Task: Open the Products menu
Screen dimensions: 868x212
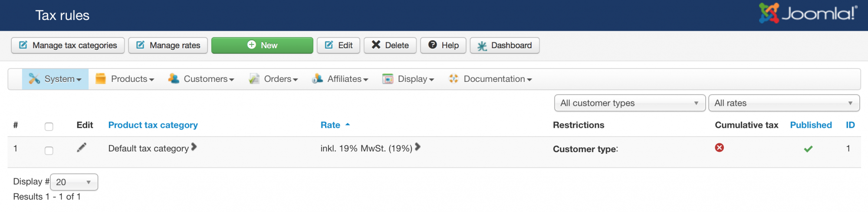Action: pos(125,79)
